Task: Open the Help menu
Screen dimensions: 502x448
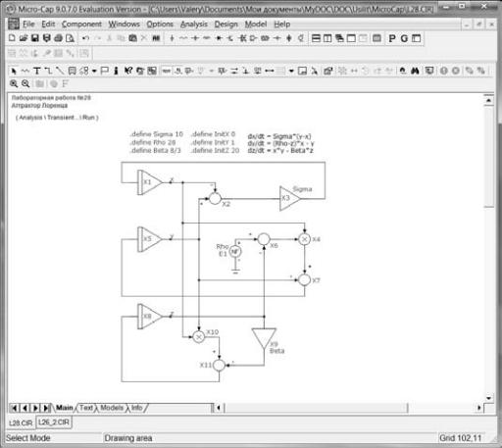Action: (282, 25)
